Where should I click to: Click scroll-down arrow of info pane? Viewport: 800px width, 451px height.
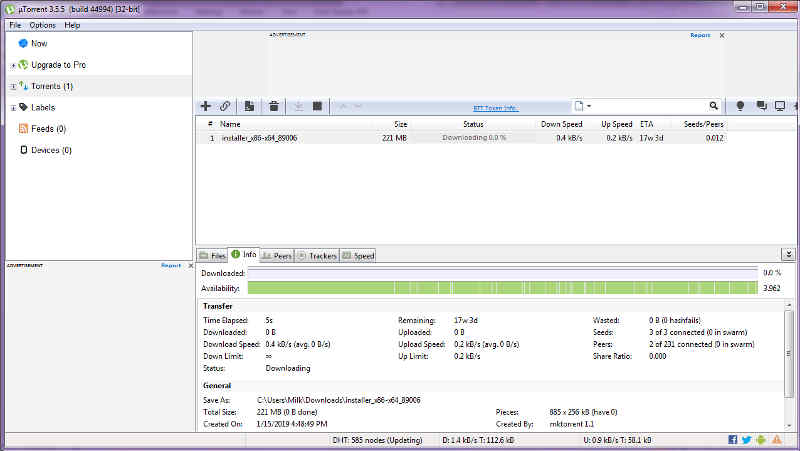pyautogui.click(x=789, y=426)
